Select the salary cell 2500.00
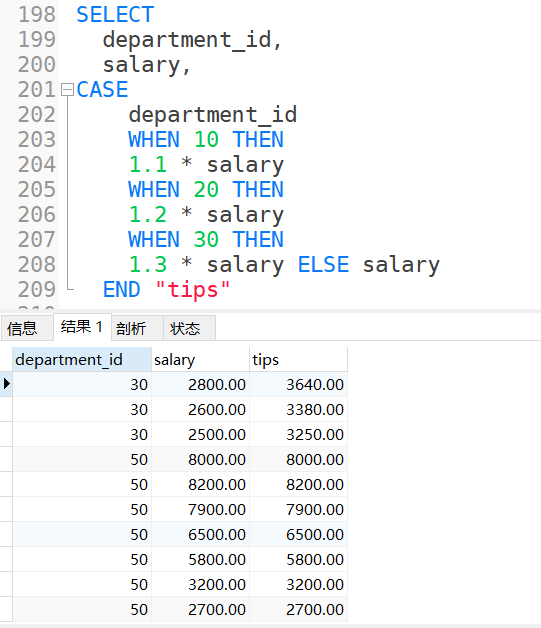The width and height of the screenshot is (541, 628). click(200, 435)
